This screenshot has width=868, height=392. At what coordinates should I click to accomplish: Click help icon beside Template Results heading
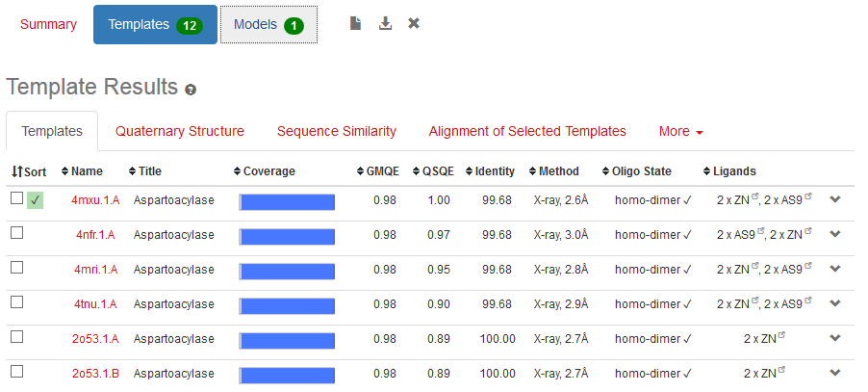pos(191,90)
